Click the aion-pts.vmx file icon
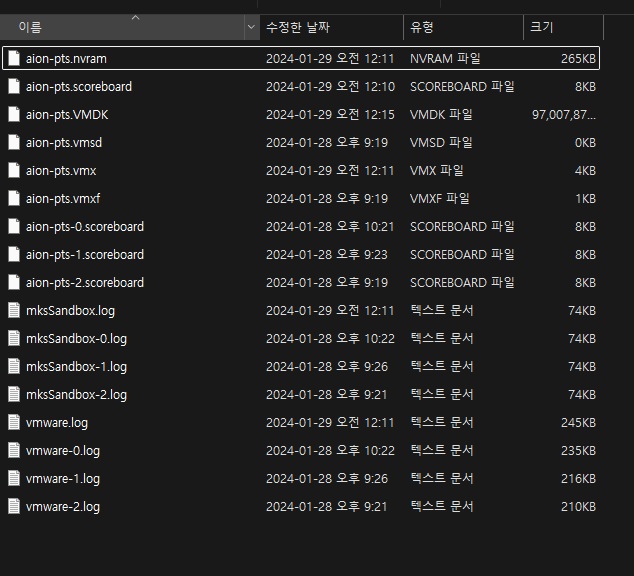This screenshot has width=634, height=576. pos(14,170)
